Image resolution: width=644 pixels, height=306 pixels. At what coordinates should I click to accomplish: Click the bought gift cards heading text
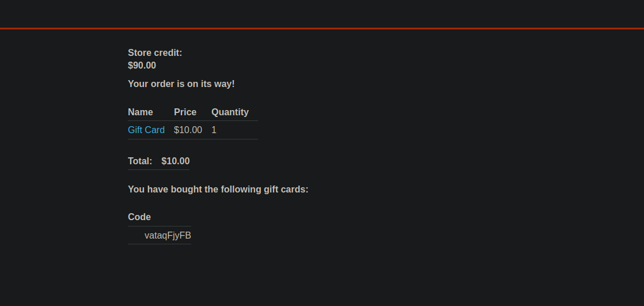[x=218, y=190]
